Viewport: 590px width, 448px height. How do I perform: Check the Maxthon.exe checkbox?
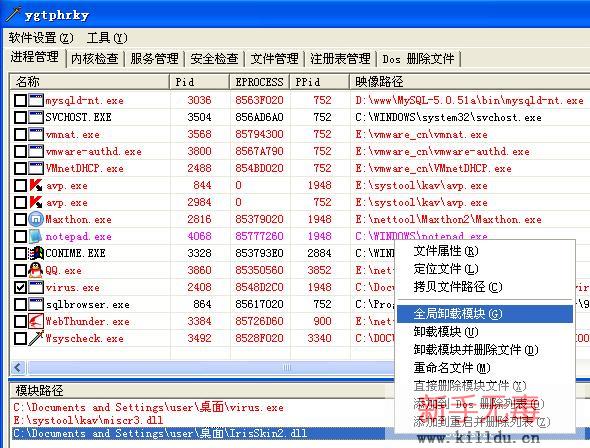click(20, 219)
